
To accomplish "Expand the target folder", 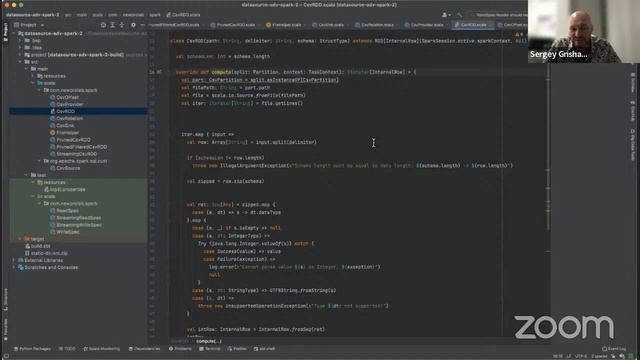I will [20, 239].
